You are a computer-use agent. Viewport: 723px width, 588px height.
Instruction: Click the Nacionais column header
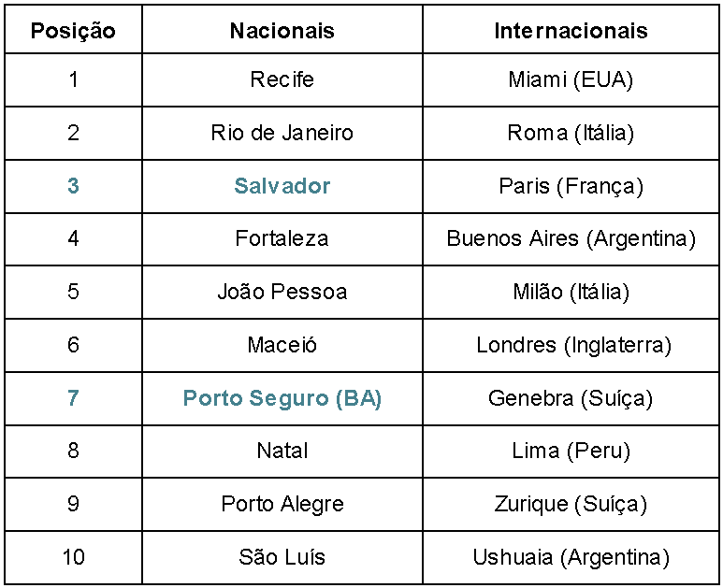click(282, 31)
